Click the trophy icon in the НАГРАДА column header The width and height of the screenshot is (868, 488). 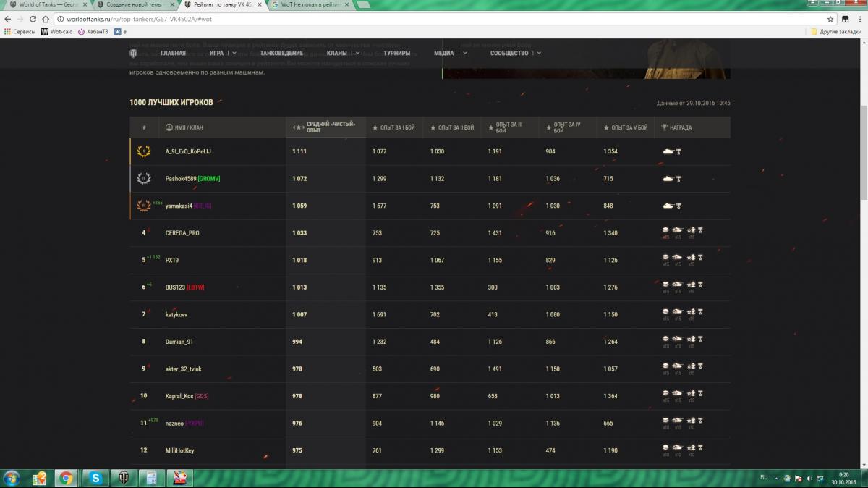tap(665, 127)
